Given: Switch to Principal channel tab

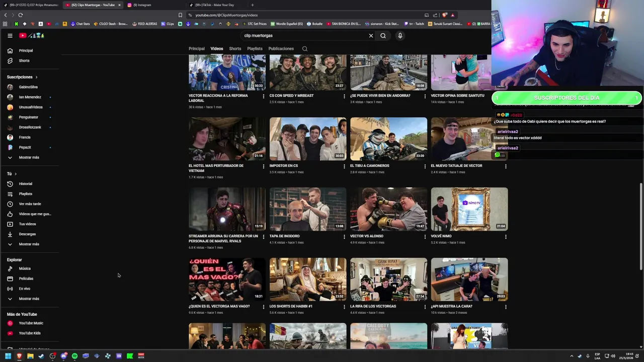Looking at the screenshot, I should pyautogui.click(x=197, y=49).
